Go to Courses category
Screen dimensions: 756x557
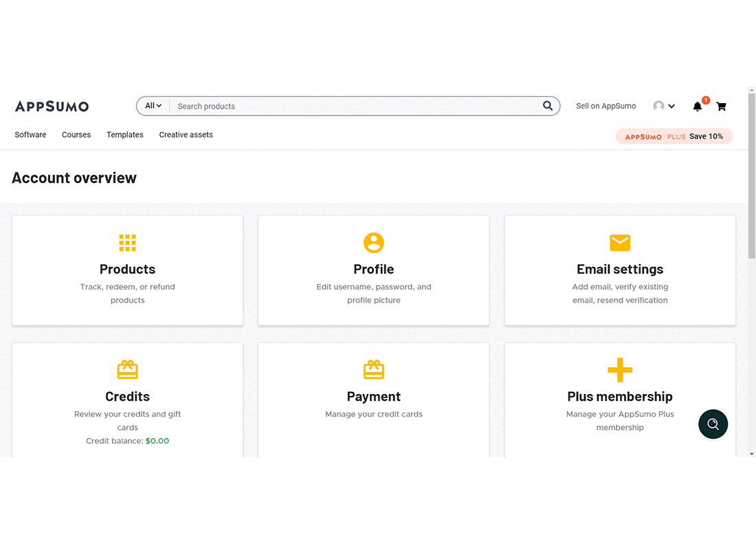76,135
